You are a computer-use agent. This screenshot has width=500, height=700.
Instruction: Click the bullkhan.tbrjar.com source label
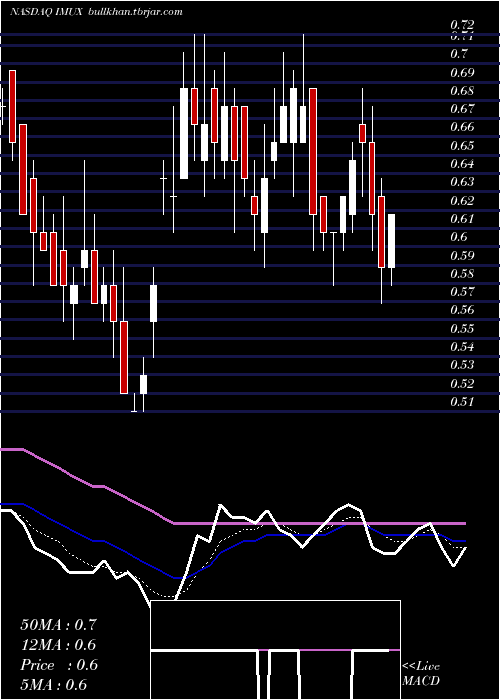point(136,12)
